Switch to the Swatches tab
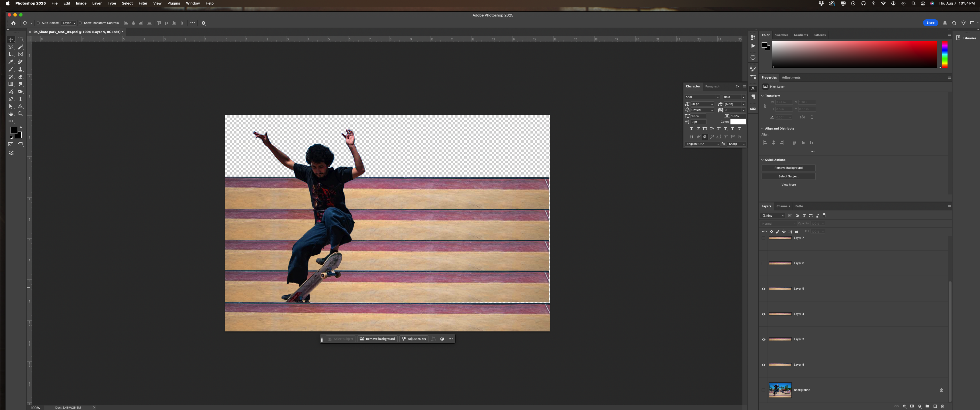980x410 pixels. coord(781,35)
